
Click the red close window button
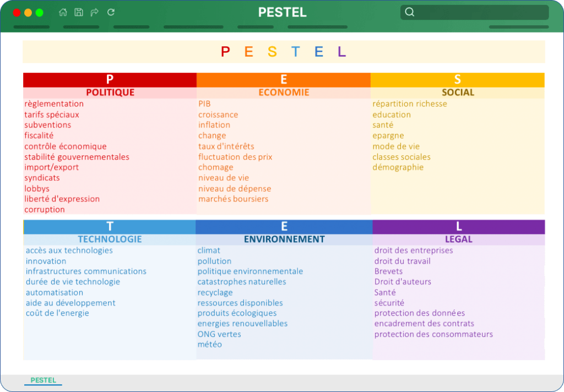[17, 13]
